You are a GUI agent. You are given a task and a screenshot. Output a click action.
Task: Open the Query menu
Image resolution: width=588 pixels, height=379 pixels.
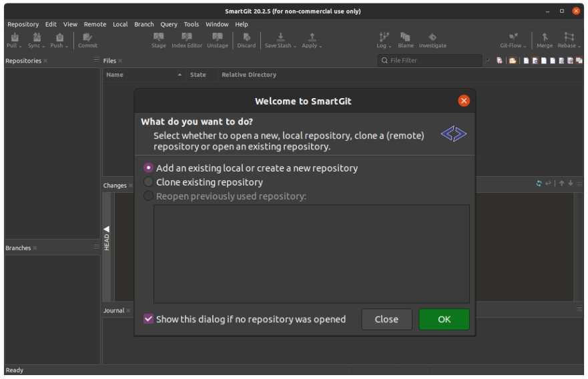pyautogui.click(x=169, y=25)
